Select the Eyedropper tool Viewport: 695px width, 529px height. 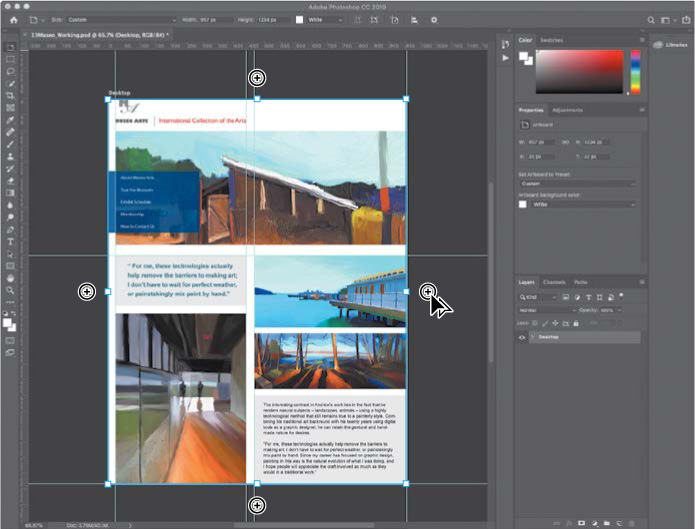[10, 119]
